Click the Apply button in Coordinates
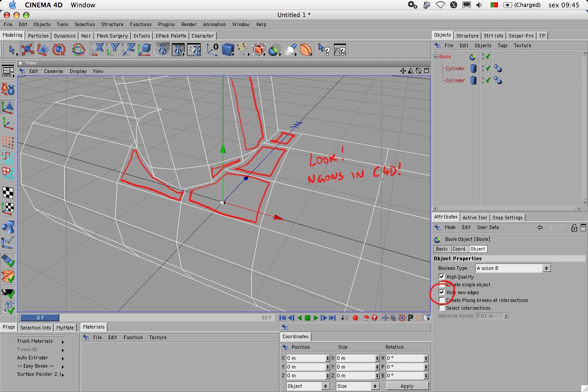 click(407, 386)
